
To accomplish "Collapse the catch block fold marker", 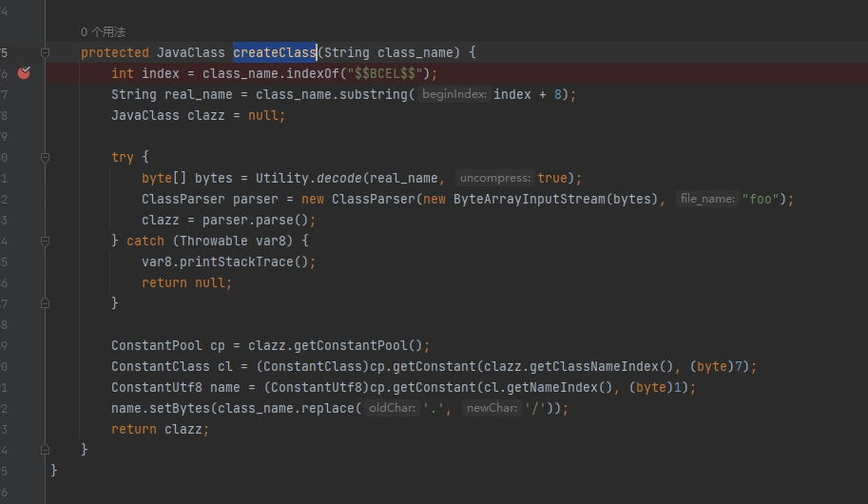I will (45, 241).
